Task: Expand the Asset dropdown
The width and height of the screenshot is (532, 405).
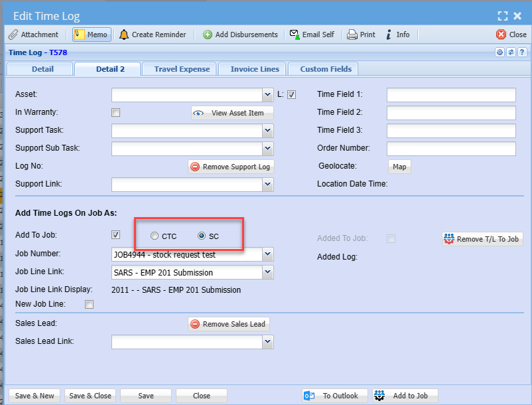Action: click(x=267, y=95)
